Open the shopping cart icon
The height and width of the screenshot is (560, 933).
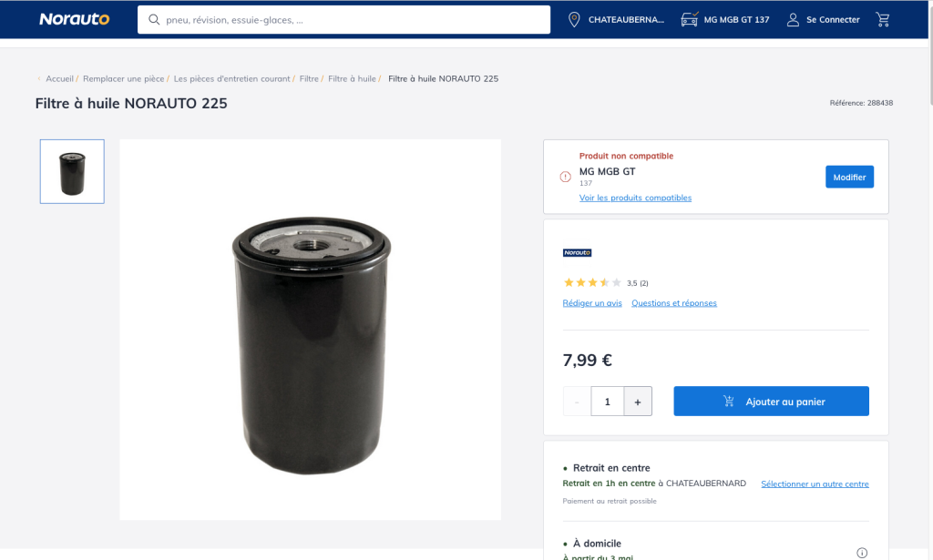(882, 20)
